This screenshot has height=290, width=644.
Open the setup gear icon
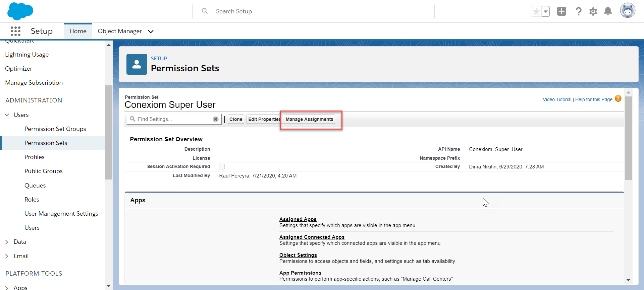pyautogui.click(x=593, y=11)
